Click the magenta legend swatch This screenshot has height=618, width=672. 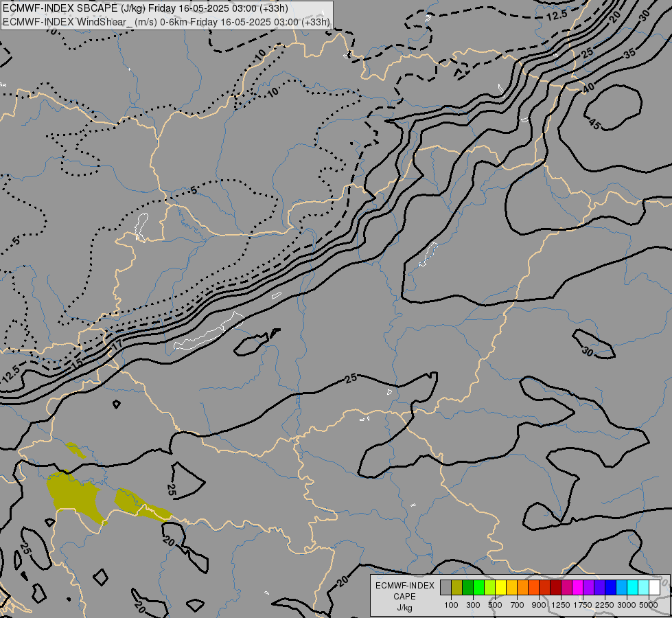point(578,587)
